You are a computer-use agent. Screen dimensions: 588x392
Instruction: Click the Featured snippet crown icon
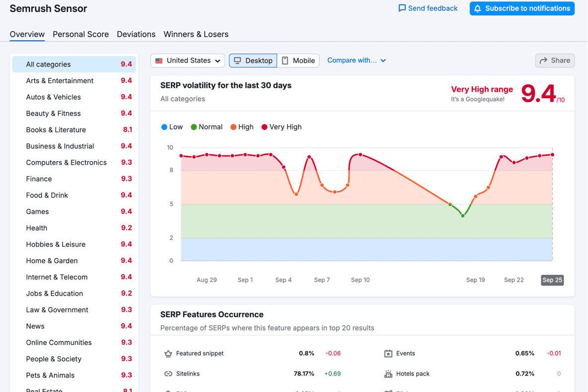click(168, 354)
